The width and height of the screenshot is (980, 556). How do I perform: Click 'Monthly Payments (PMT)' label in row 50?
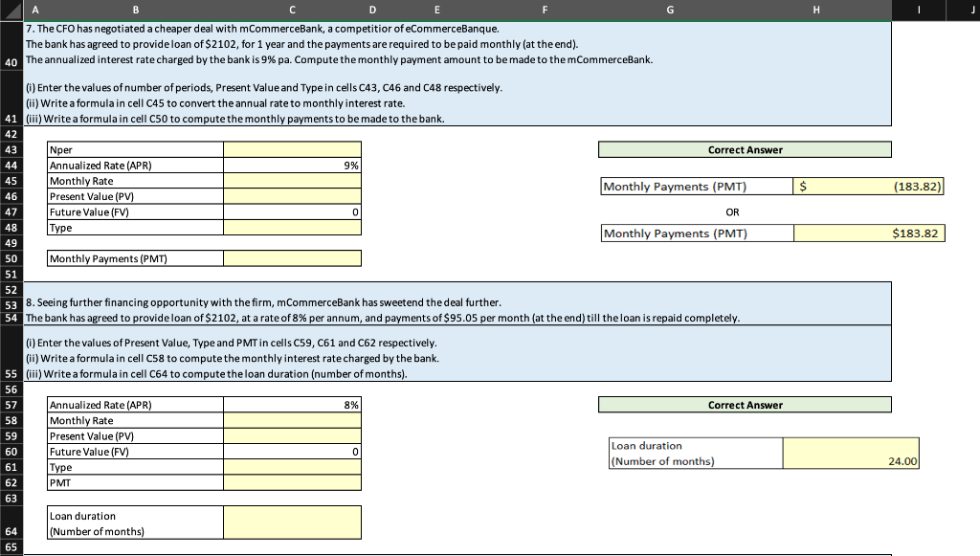pos(135,258)
